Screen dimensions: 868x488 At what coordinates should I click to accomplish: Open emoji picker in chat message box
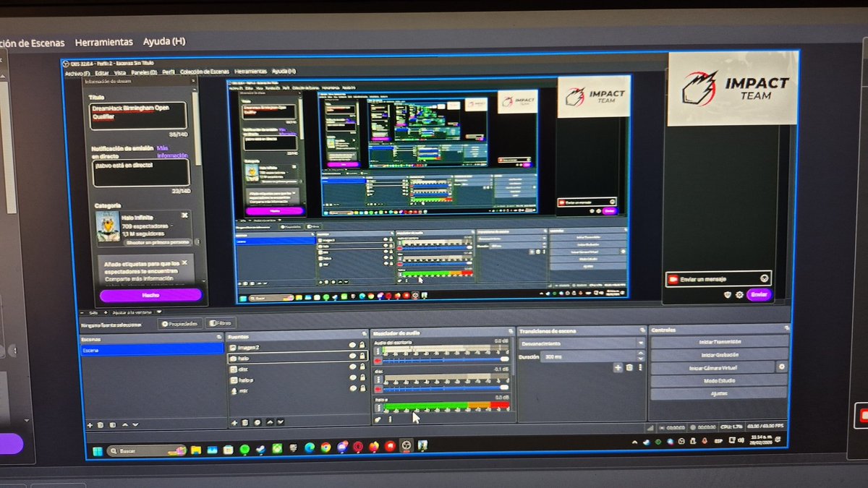pos(765,278)
